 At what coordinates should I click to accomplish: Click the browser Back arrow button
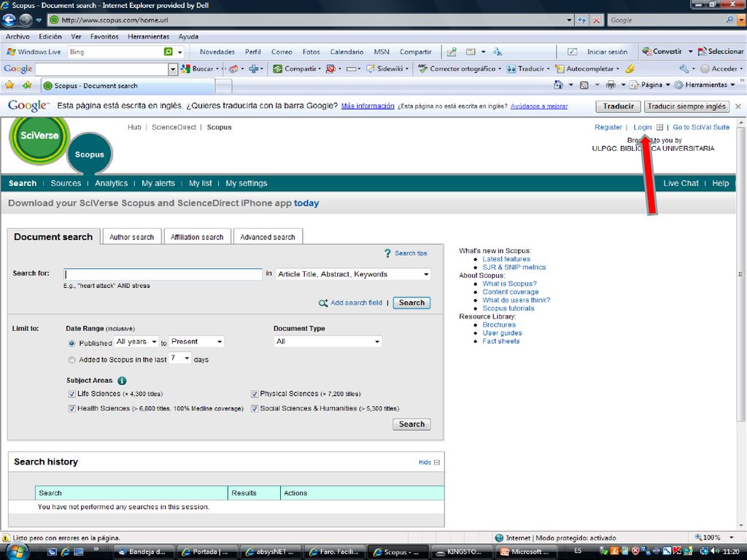click(x=9, y=20)
